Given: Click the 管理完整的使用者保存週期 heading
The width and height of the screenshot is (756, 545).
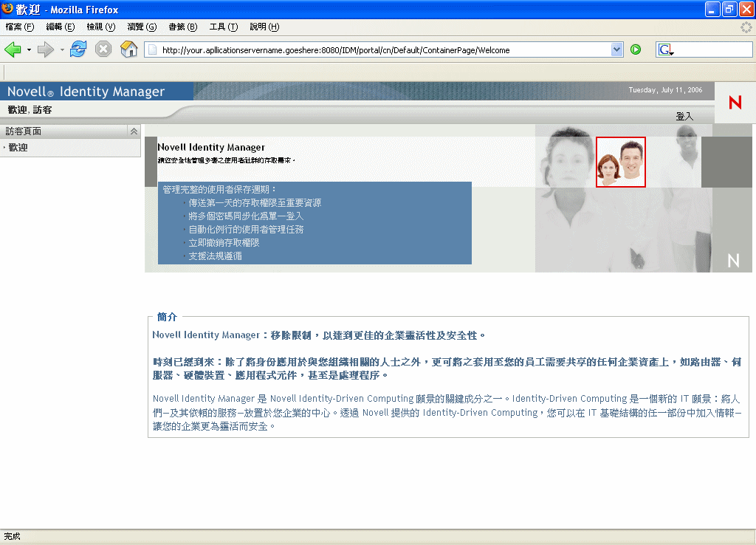Looking at the screenshot, I should click(219, 190).
